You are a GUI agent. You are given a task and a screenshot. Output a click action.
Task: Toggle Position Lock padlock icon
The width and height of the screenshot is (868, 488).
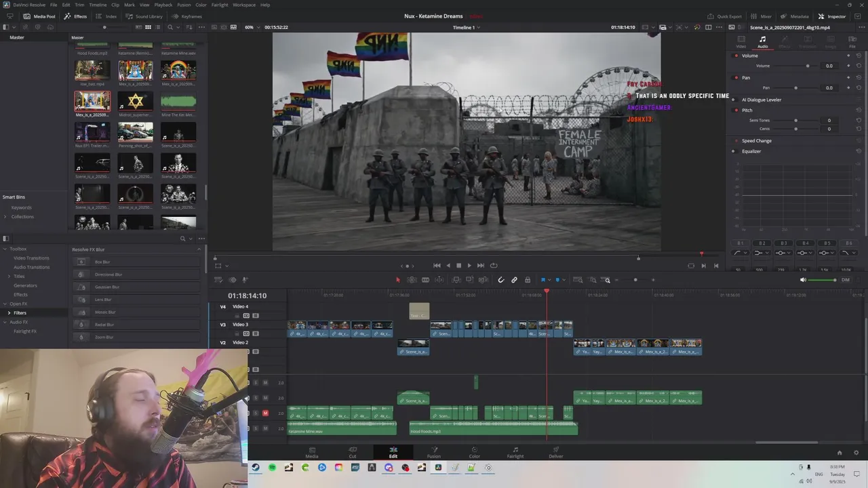point(528,280)
